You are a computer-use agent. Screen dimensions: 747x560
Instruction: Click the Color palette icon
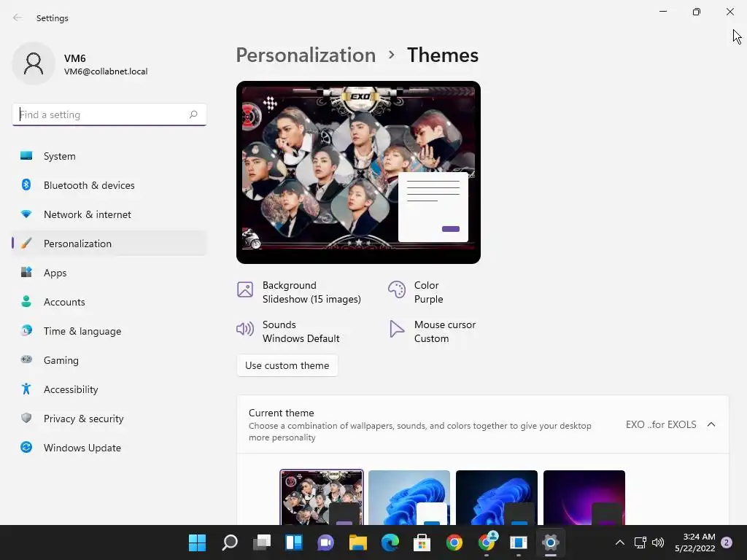click(x=397, y=289)
